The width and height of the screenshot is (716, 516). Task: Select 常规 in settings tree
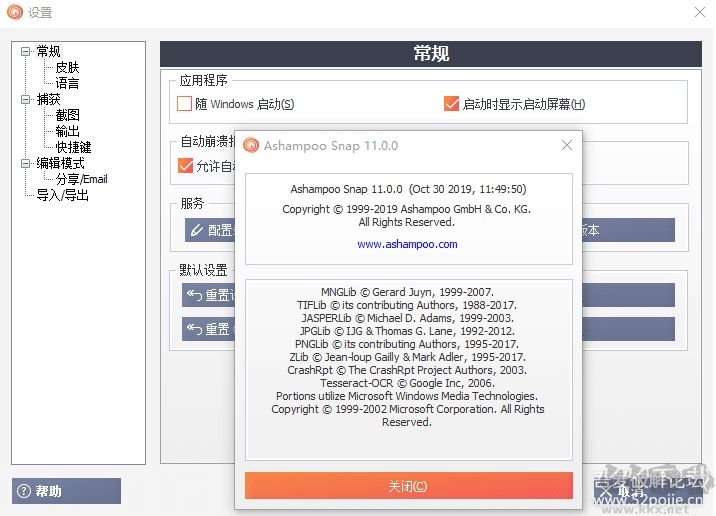[48, 51]
